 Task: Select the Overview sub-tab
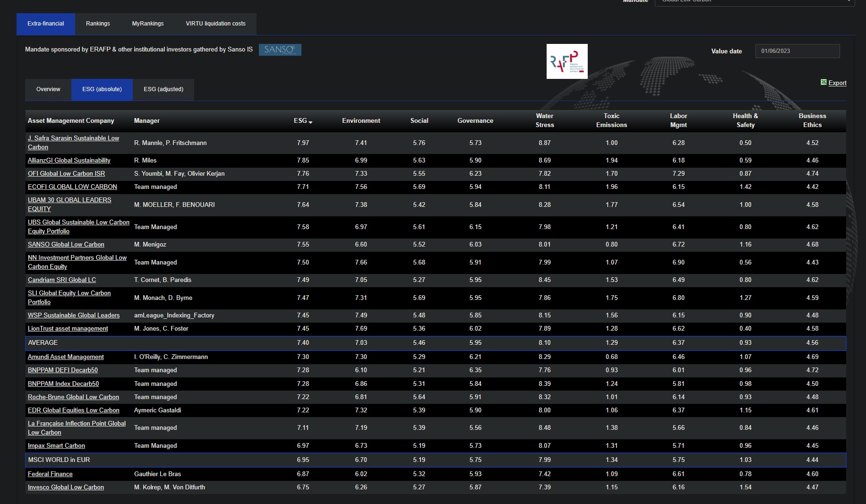(48, 89)
